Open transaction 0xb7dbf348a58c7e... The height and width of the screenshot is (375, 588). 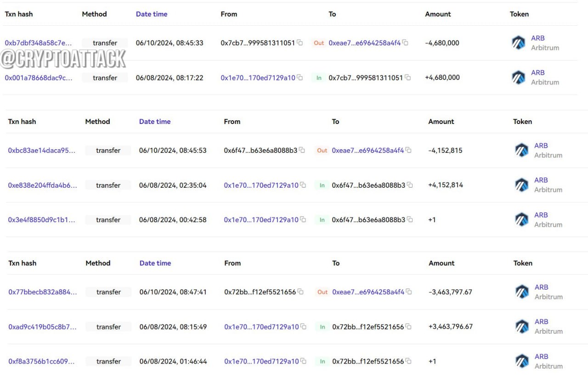click(x=39, y=43)
